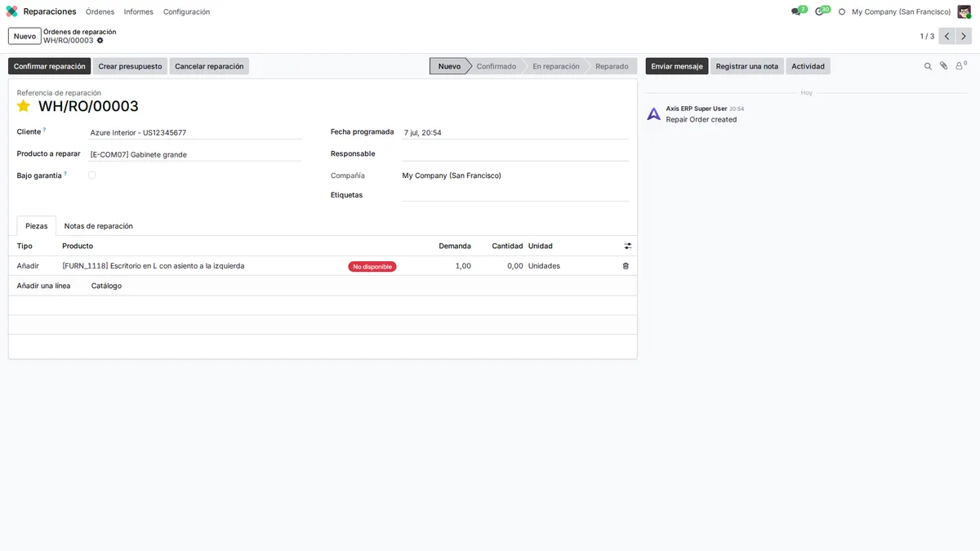Viewport: 980px width, 551px height.
Task: Open the Etiquetas tags field
Action: [515, 195]
